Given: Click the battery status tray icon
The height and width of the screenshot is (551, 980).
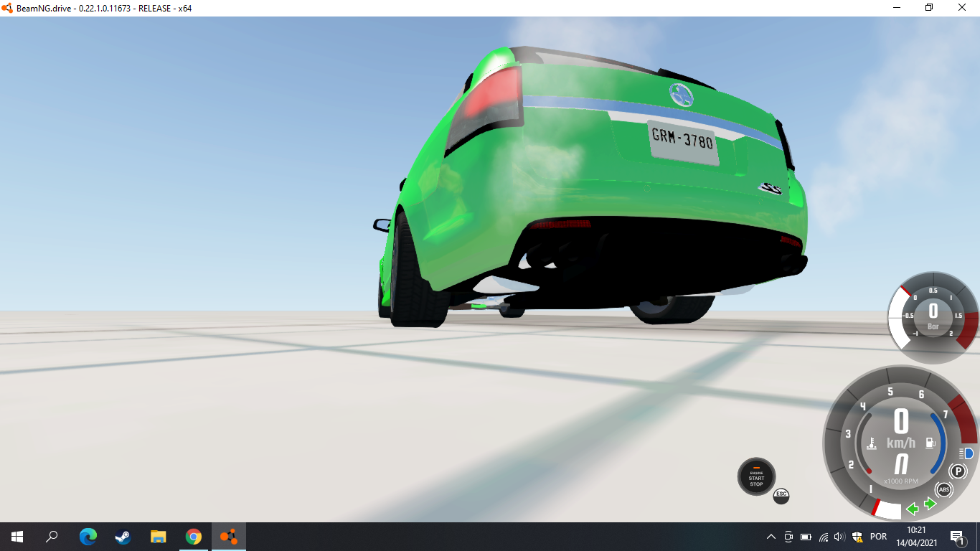Looking at the screenshot, I should [806, 537].
